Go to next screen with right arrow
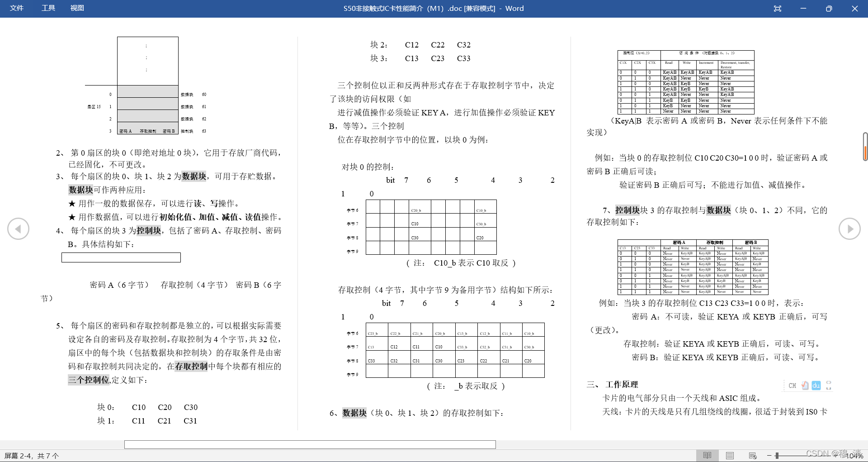Viewport: 868px width, 462px height. pyautogui.click(x=849, y=229)
